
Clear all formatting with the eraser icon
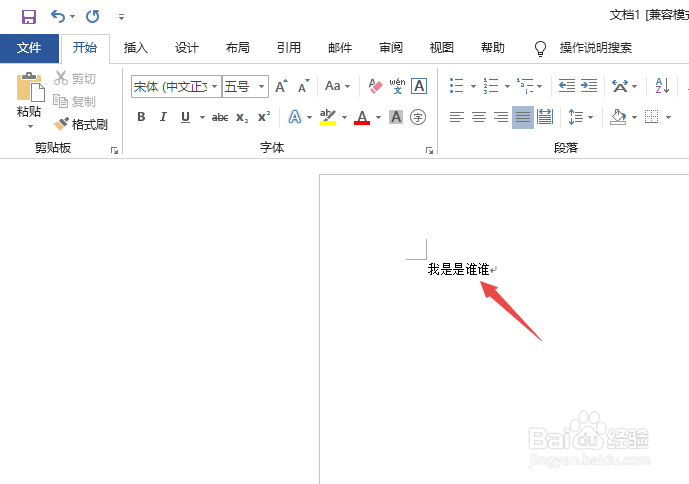[x=375, y=86]
